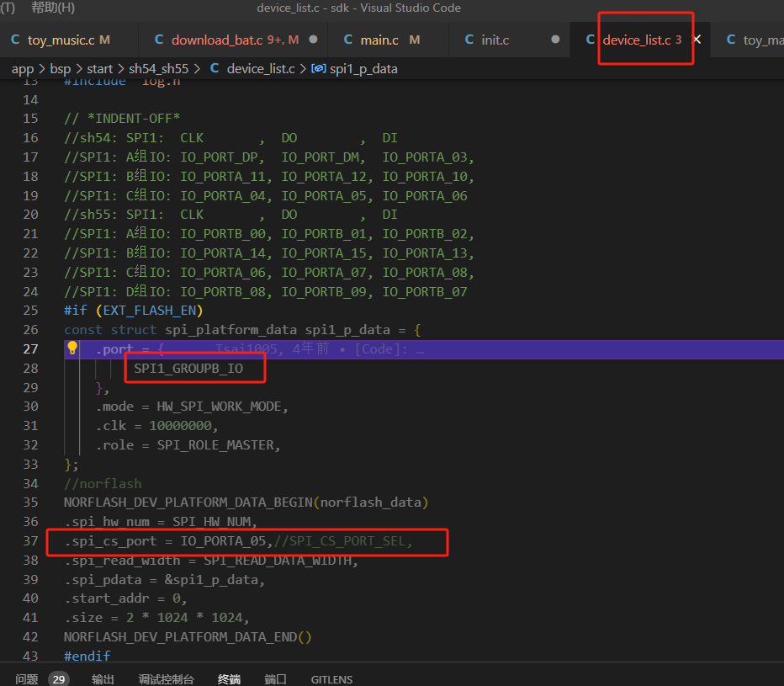This screenshot has width=784, height=686.
Task: Click the SPI1_GROUPB_IO macro on line 28
Action: (x=188, y=369)
